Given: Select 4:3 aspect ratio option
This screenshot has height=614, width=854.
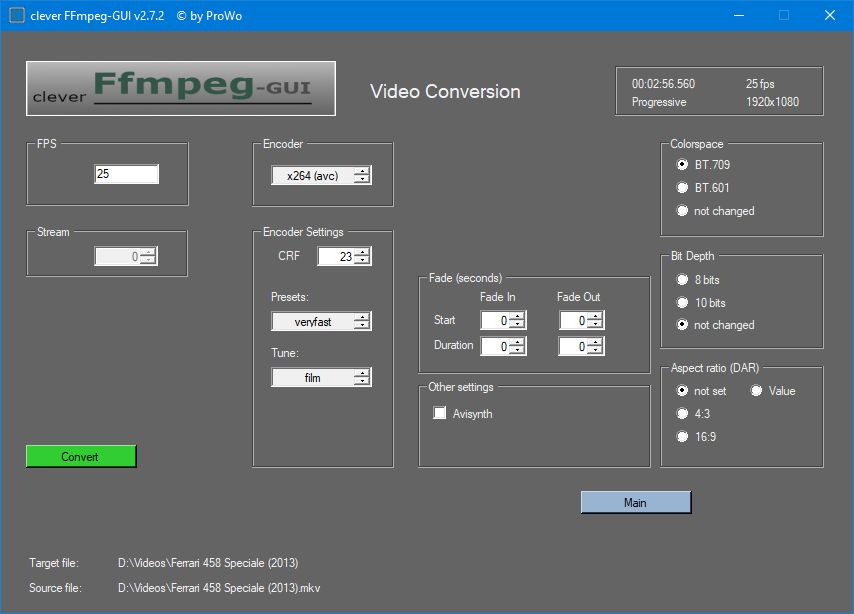Looking at the screenshot, I should (683, 413).
